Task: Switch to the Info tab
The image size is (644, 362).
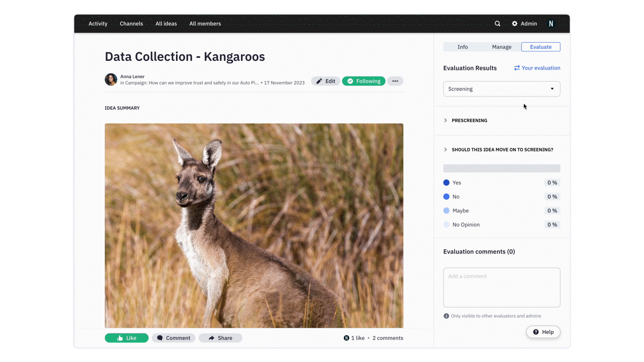Action: 463,47
